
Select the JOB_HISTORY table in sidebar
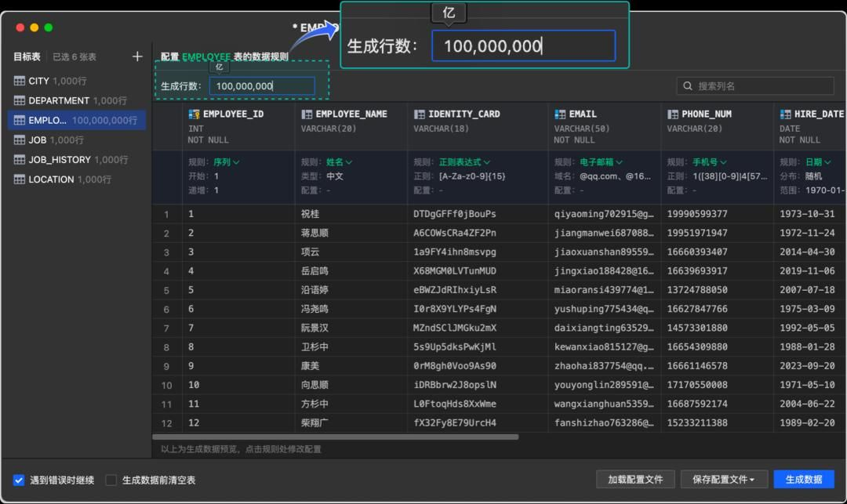click(77, 160)
